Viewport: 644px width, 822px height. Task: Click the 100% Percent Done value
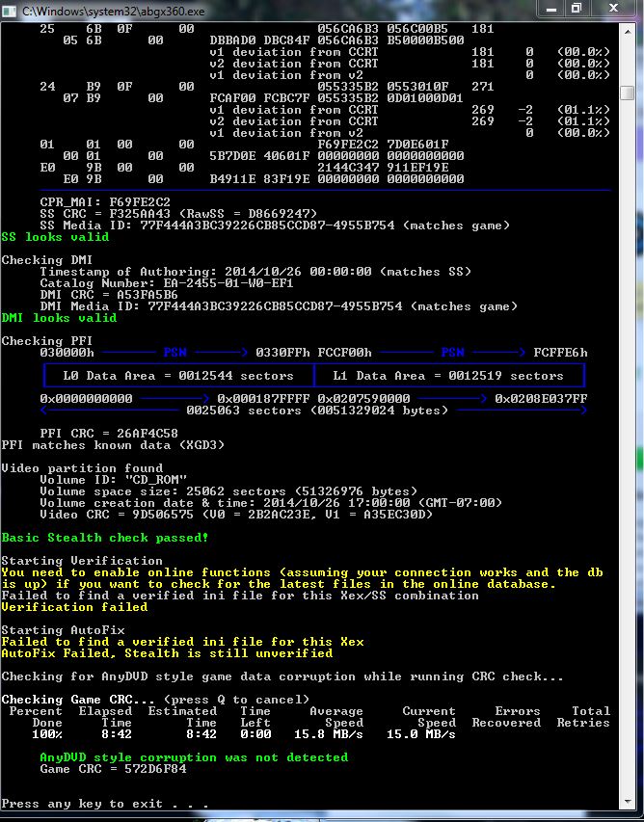click(x=47, y=734)
